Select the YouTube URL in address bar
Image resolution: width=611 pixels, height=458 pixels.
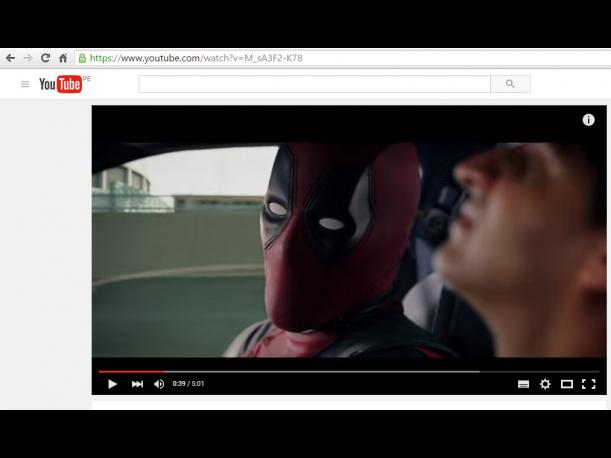click(196, 58)
